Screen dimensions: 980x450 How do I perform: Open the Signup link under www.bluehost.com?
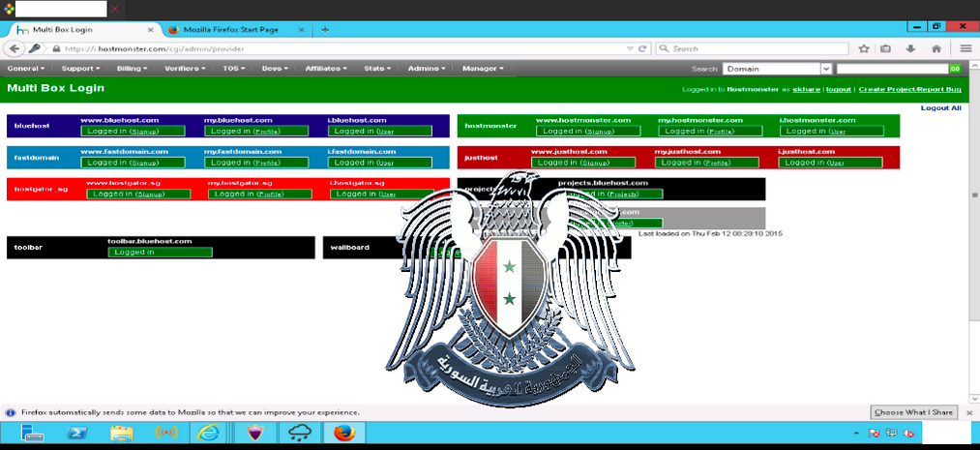tap(144, 132)
